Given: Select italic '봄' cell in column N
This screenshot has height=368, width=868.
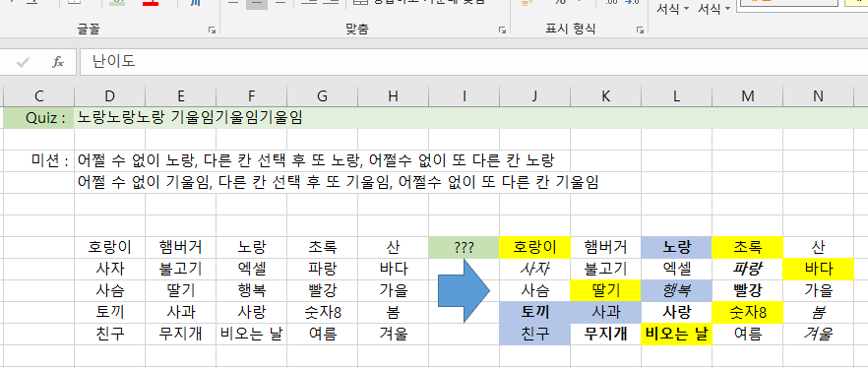Looking at the screenshot, I should tap(818, 312).
